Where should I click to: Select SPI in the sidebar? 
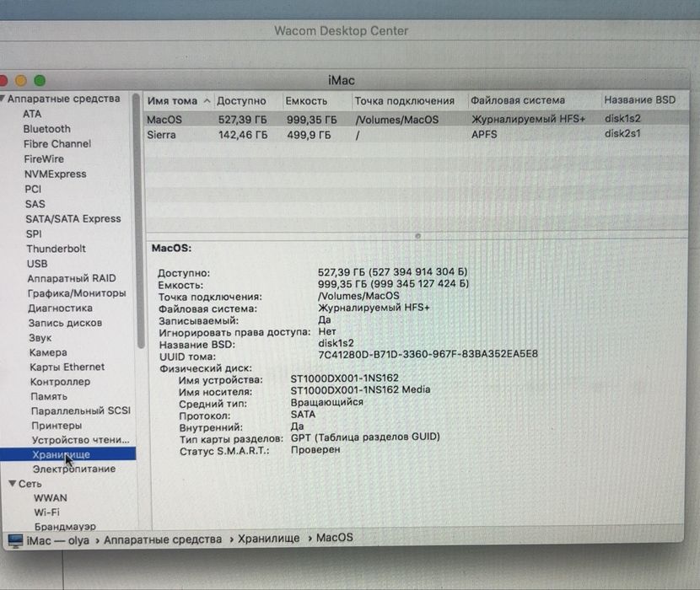pyautogui.click(x=34, y=233)
